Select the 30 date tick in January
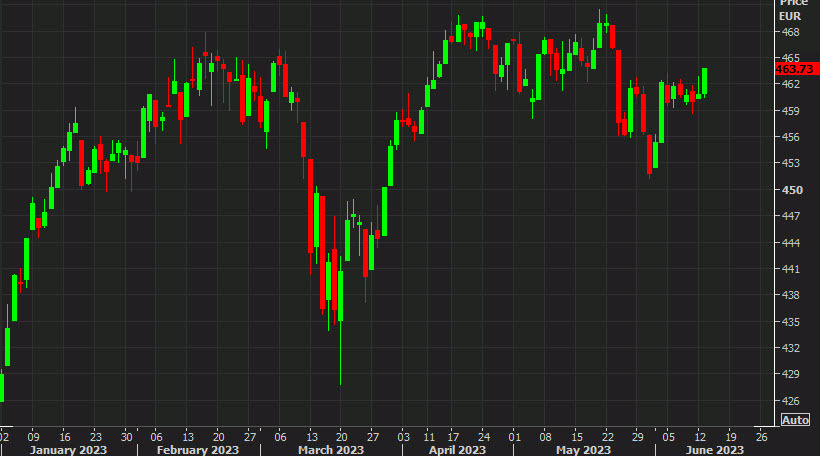Screen dimensions: 820x456 (x=127, y=437)
